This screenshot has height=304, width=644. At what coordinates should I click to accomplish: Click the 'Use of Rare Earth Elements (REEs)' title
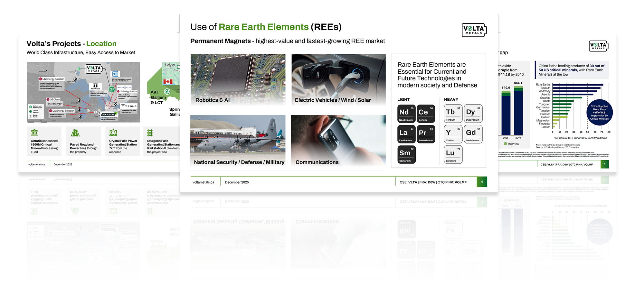266,27
